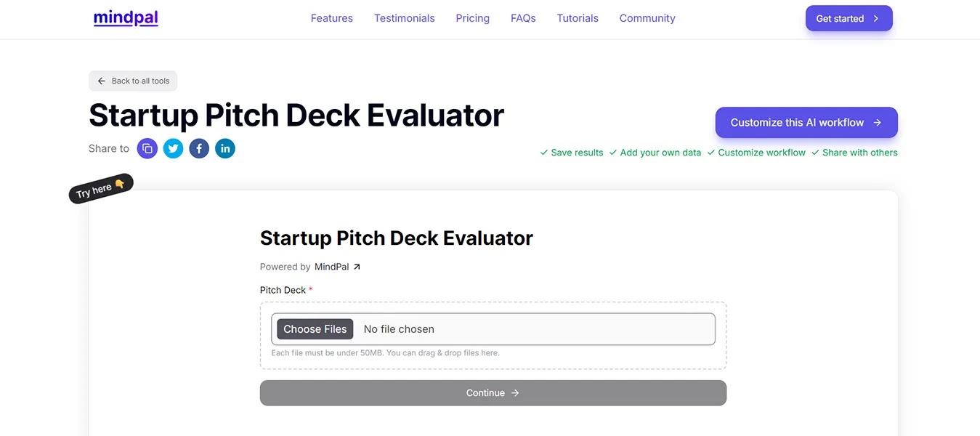Click the copy link share icon
The image size is (980, 436).
(x=147, y=149)
